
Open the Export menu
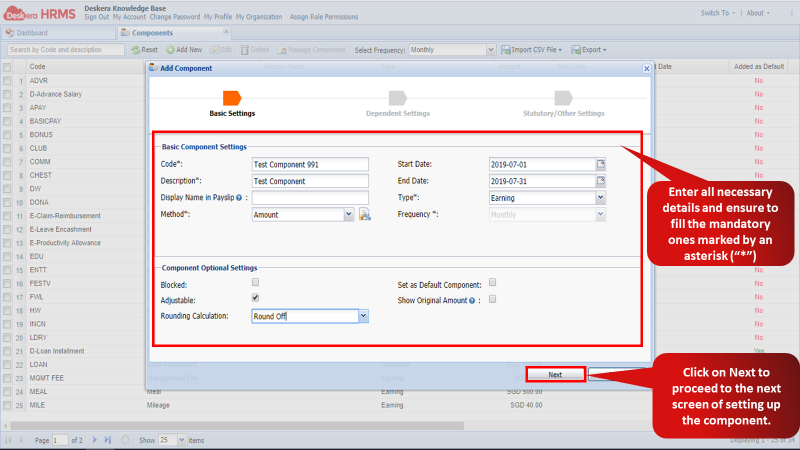coord(589,49)
